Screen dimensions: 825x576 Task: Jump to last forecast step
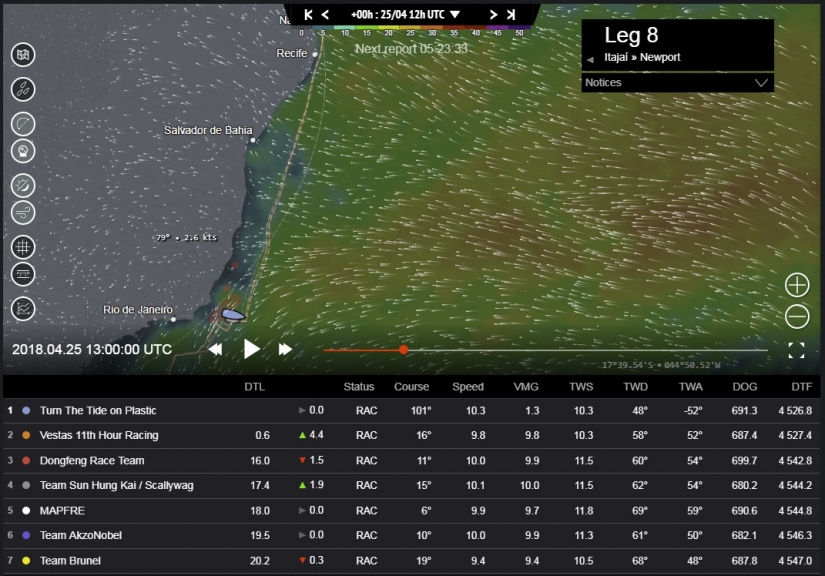click(511, 15)
